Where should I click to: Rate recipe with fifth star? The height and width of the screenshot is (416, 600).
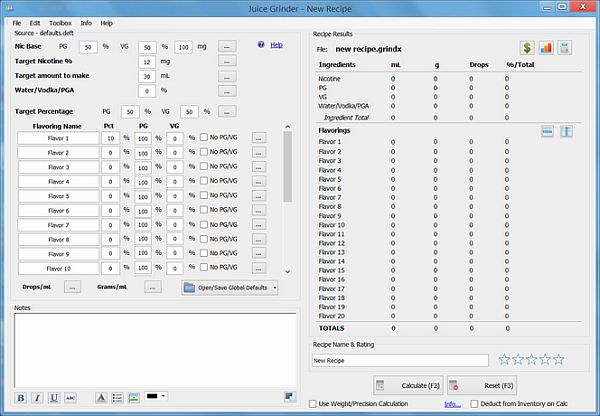[559, 359]
